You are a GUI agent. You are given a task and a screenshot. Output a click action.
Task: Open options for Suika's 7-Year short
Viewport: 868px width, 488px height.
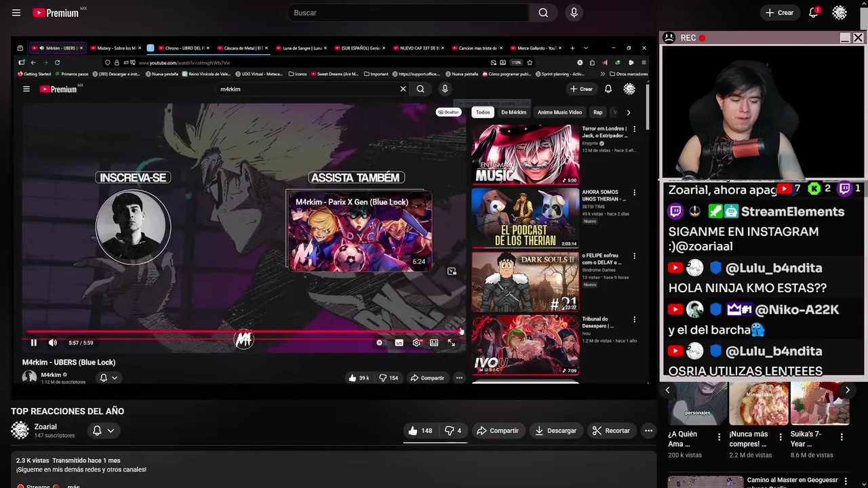point(842,437)
